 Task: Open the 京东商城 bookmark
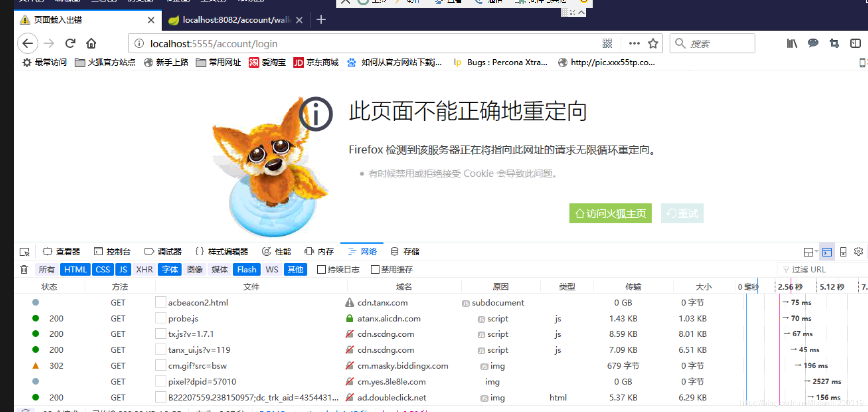point(316,62)
